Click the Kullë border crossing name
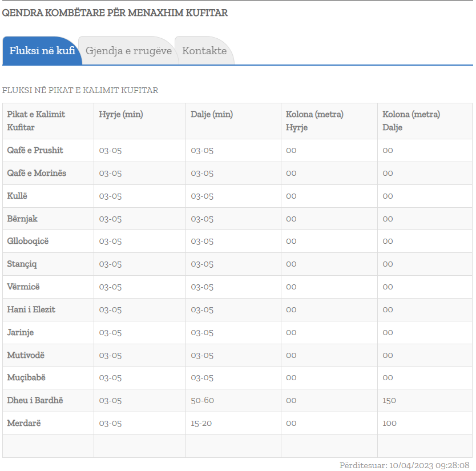This screenshot has height=471, width=476. pyautogui.click(x=17, y=196)
